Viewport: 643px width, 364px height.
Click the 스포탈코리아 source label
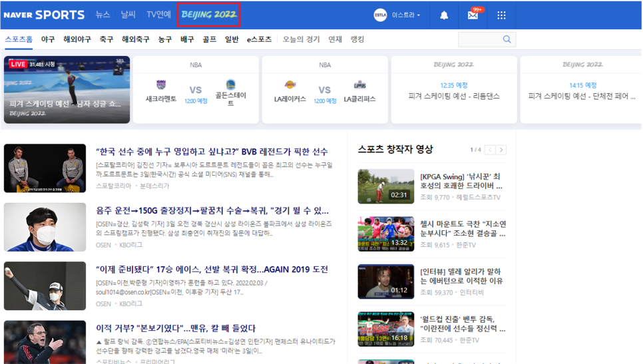pos(114,186)
